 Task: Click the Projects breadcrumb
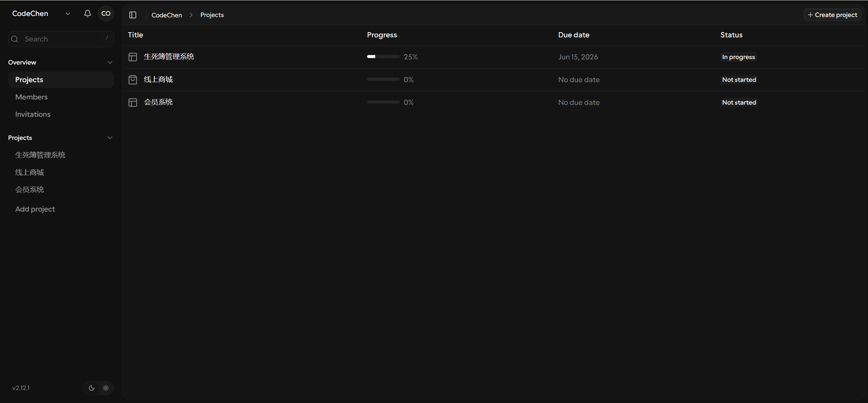tap(212, 15)
